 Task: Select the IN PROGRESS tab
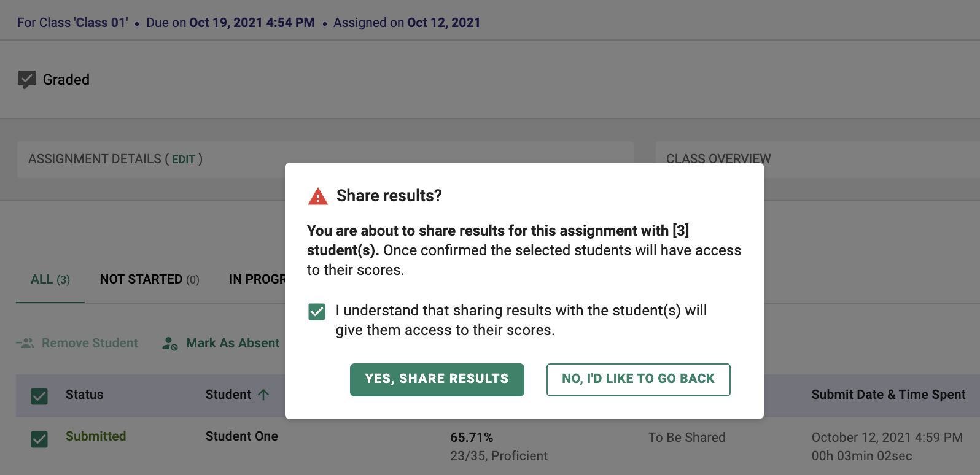257,280
